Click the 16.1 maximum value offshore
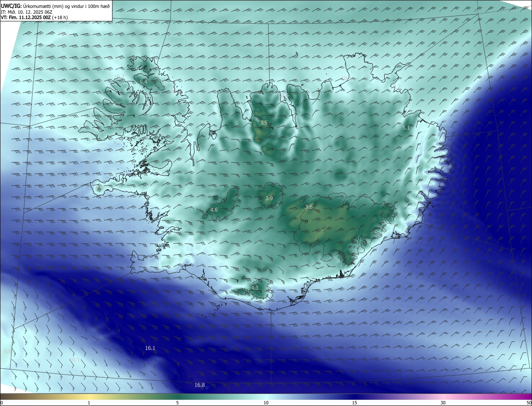 click(150, 348)
